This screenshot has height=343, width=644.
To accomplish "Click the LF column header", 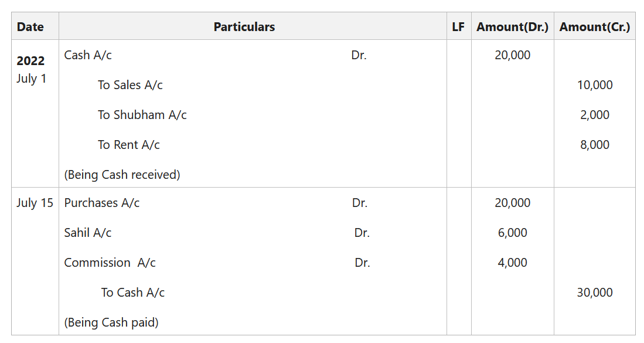I will tap(458, 27).
